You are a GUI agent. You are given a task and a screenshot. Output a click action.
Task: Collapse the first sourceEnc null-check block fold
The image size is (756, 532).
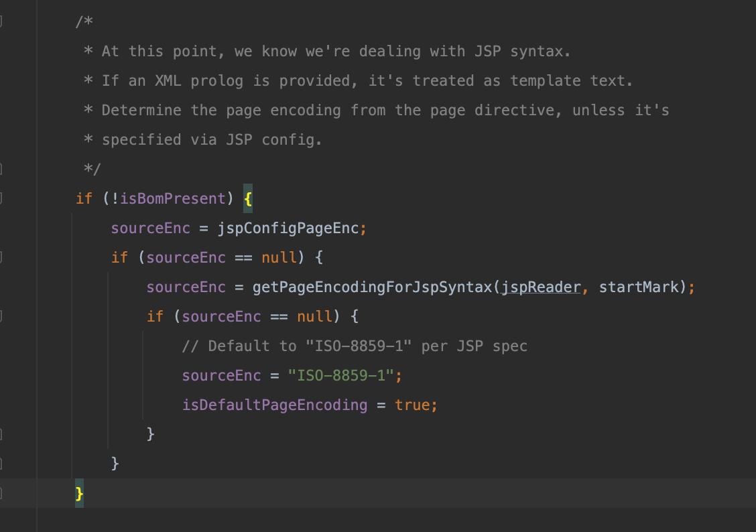coord(3,257)
